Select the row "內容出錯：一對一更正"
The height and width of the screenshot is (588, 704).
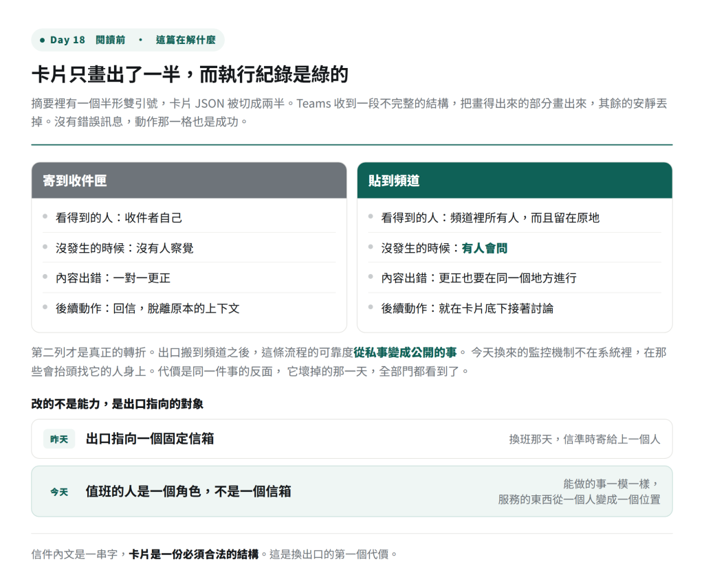coord(189,278)
